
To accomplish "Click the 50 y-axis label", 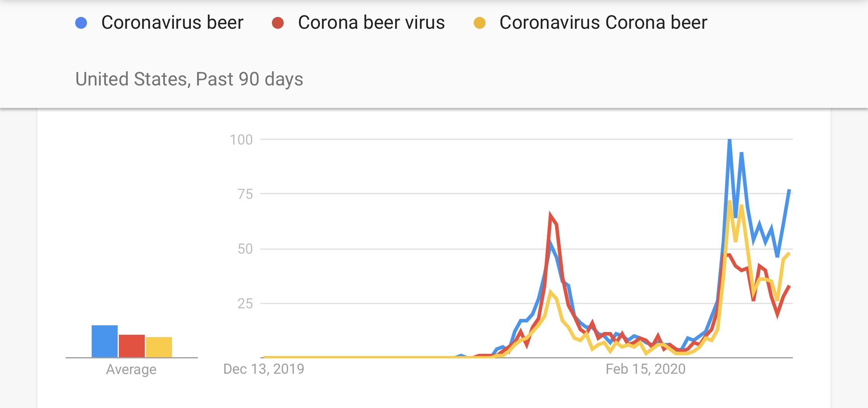I will (x=245, y=249).
